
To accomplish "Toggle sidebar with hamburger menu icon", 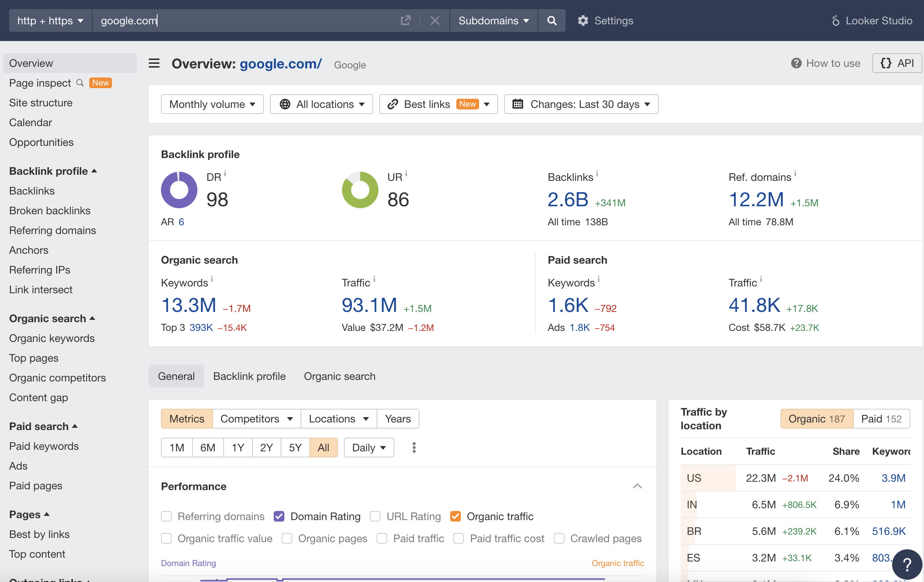I will pos(154,63).
